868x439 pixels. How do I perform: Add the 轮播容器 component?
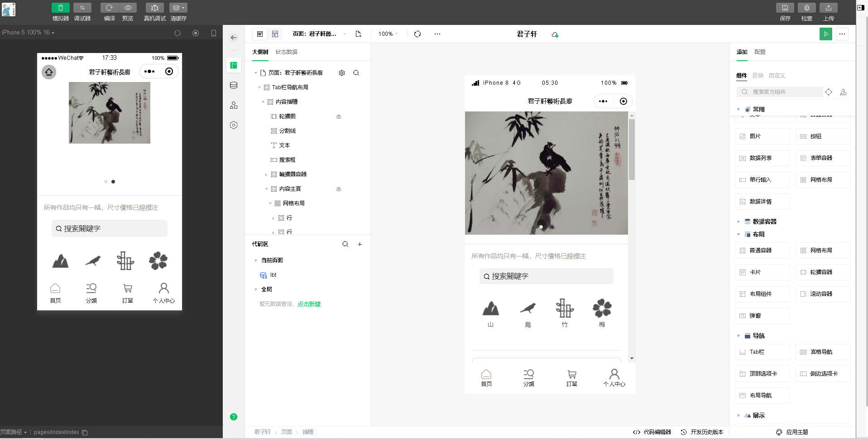(823, 272)
